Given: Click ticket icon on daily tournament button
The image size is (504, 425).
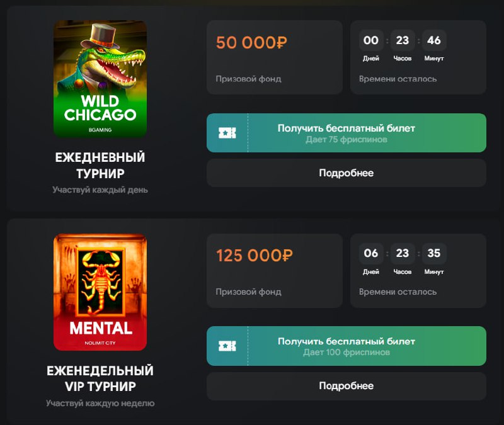Looking at the screenshot, I should tap(227, 133).
